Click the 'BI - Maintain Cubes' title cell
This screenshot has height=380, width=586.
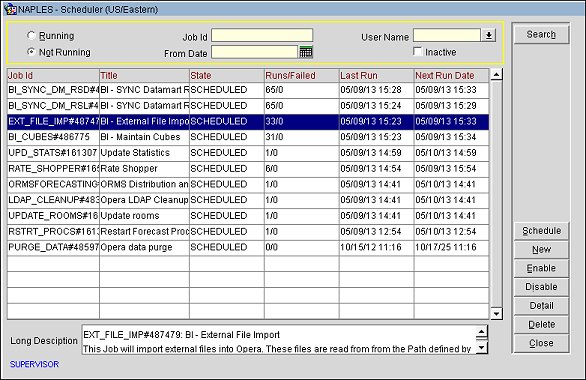pyautogui.click(x=144, y=137)
